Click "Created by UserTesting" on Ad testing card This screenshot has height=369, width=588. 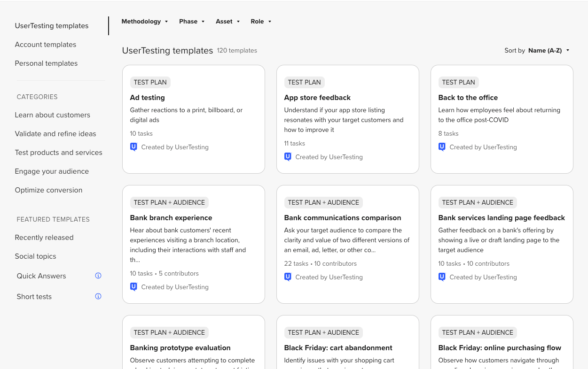[175, 147]
